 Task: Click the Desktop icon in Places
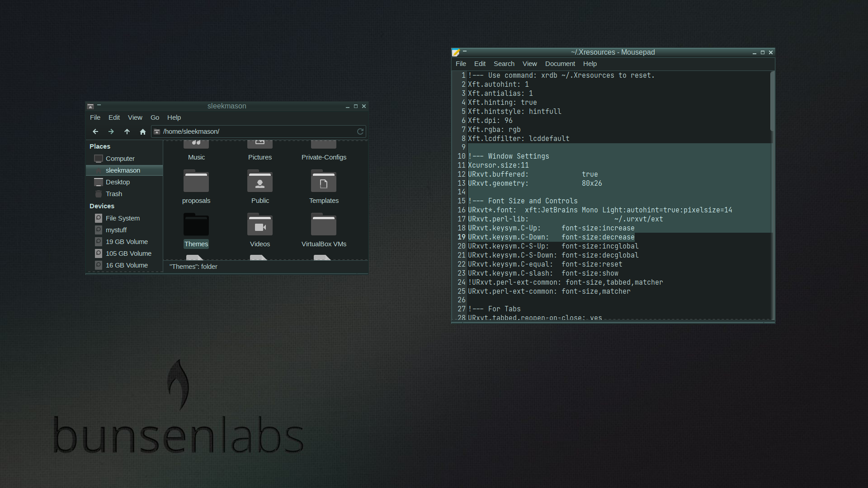pos(99,182)
